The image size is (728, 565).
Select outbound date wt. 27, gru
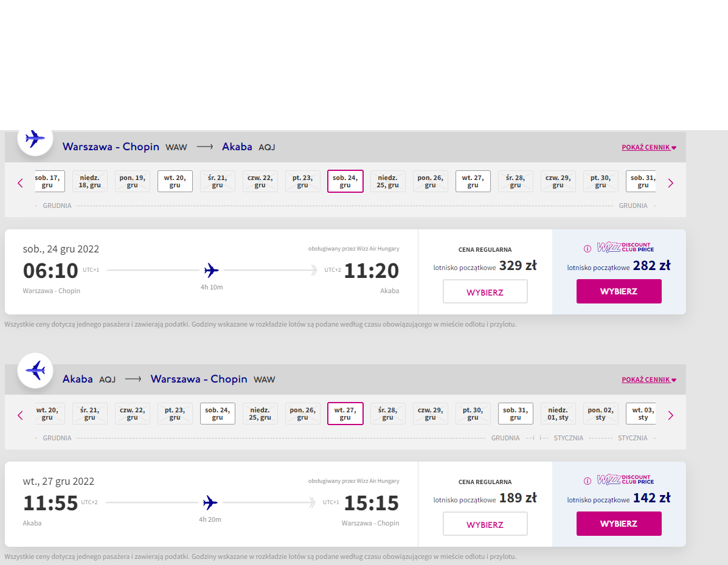point(473,181)
